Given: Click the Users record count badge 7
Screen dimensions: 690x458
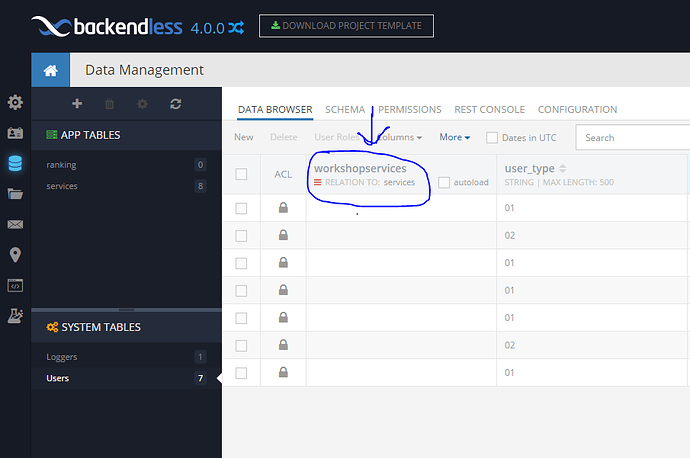Looking at the screenshot, I should 200,378.
